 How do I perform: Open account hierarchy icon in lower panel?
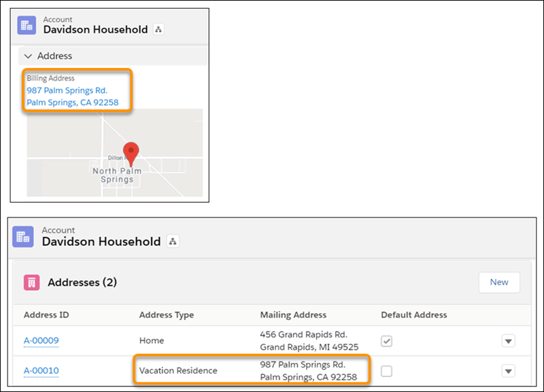pyautogui.click(x=173, y=242)
